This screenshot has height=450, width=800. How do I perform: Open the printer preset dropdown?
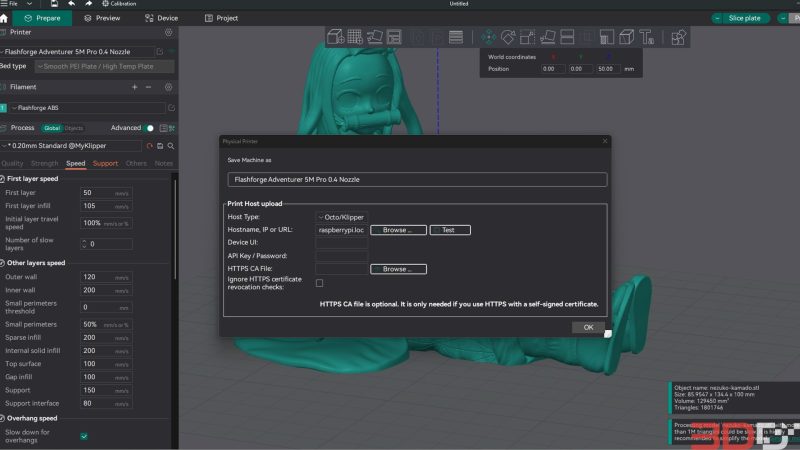78,52
